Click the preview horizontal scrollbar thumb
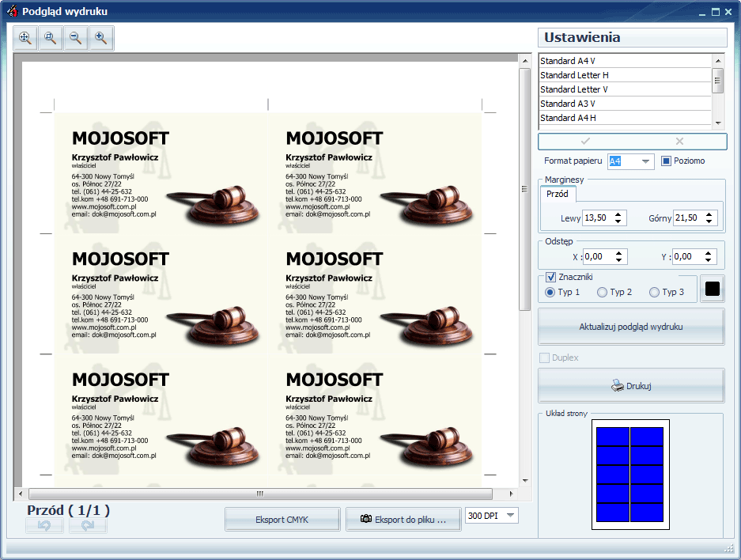The width and height of the screenshot is (741, 560). click(x=260, y=494)
